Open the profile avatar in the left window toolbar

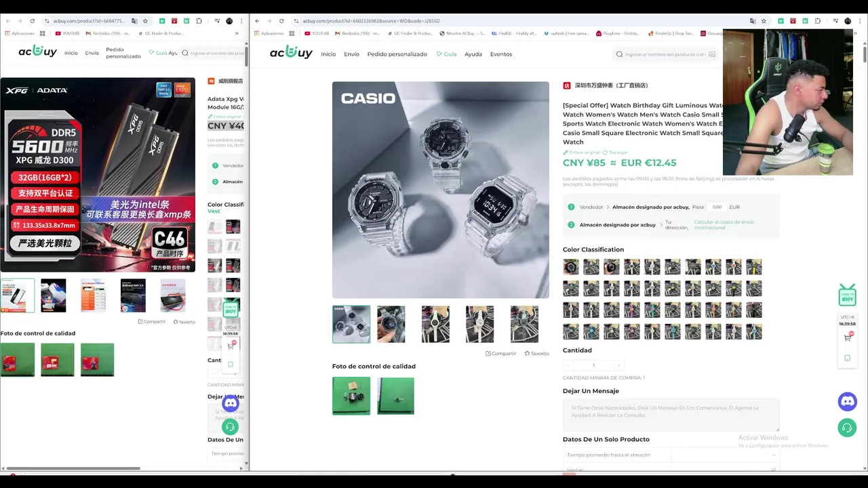(229, 21)
